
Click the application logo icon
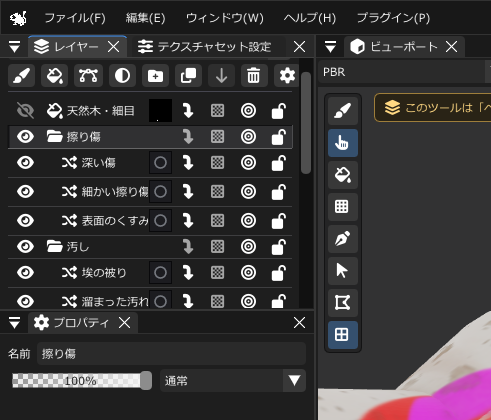click(x=18, y=18)
